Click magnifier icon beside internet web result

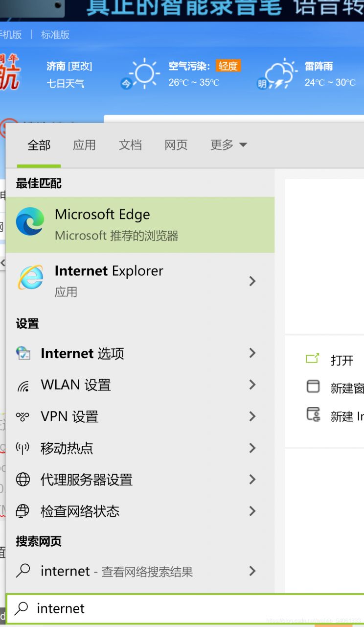[x=23, y=571]
